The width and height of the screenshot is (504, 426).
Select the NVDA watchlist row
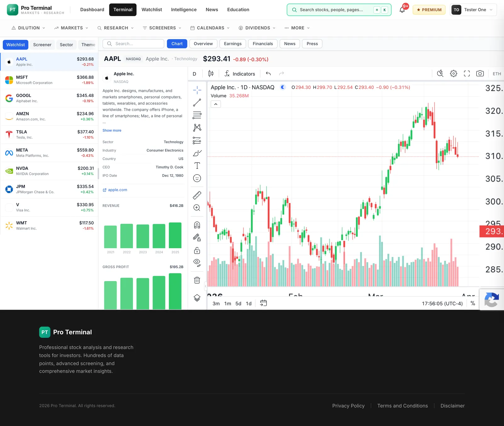(49, 171)
